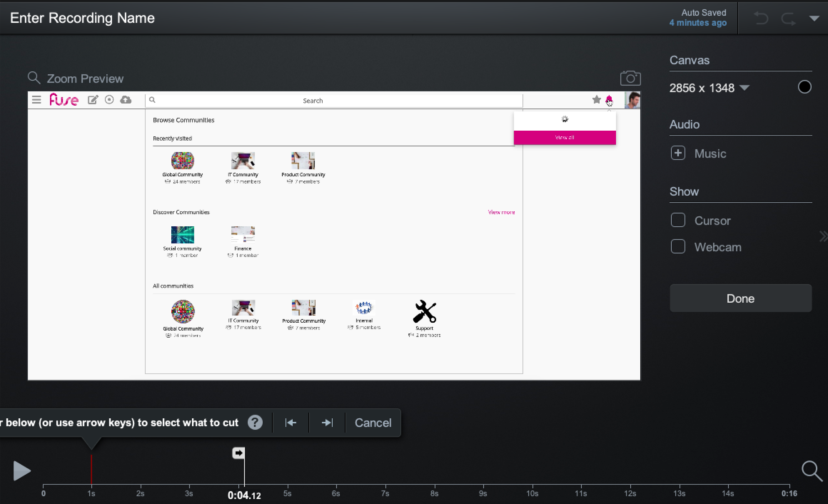Click the record icon next to the Fuse logo

tap(109, 100)
